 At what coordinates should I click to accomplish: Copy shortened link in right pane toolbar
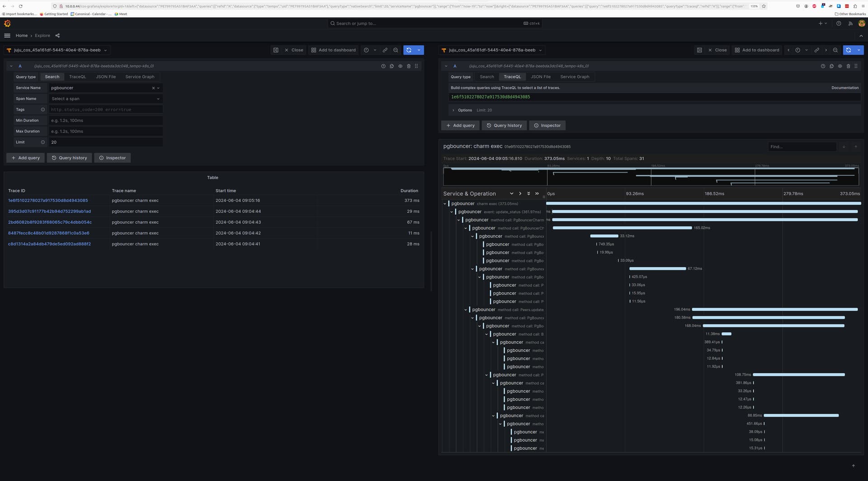click(816, 50)
